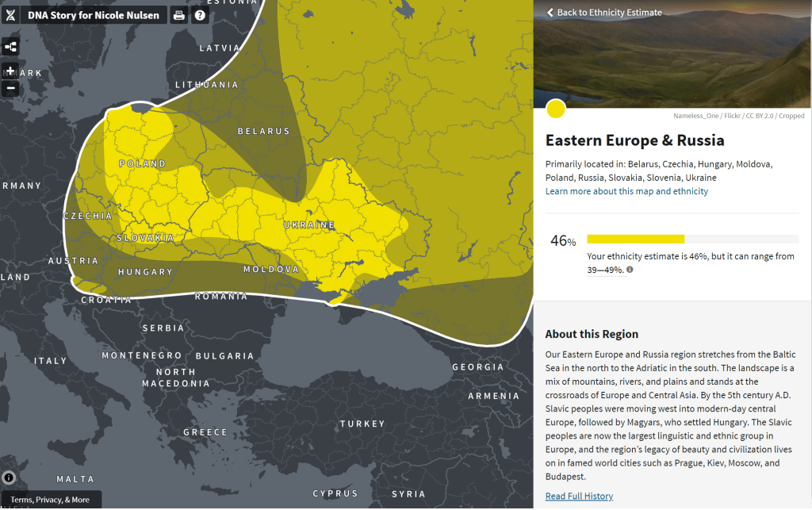Open Learn more about this map link

coord(626,191)
